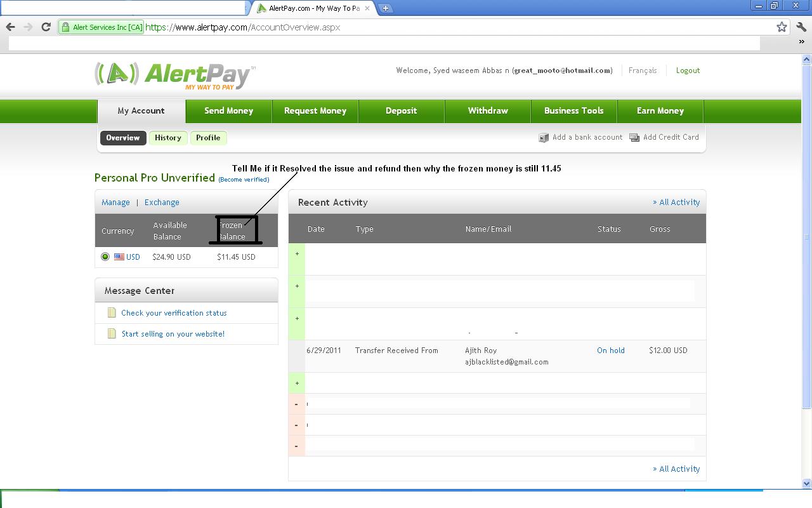Click the USD flag icon
The image size is (812, 508).
(x=119, y=257)
